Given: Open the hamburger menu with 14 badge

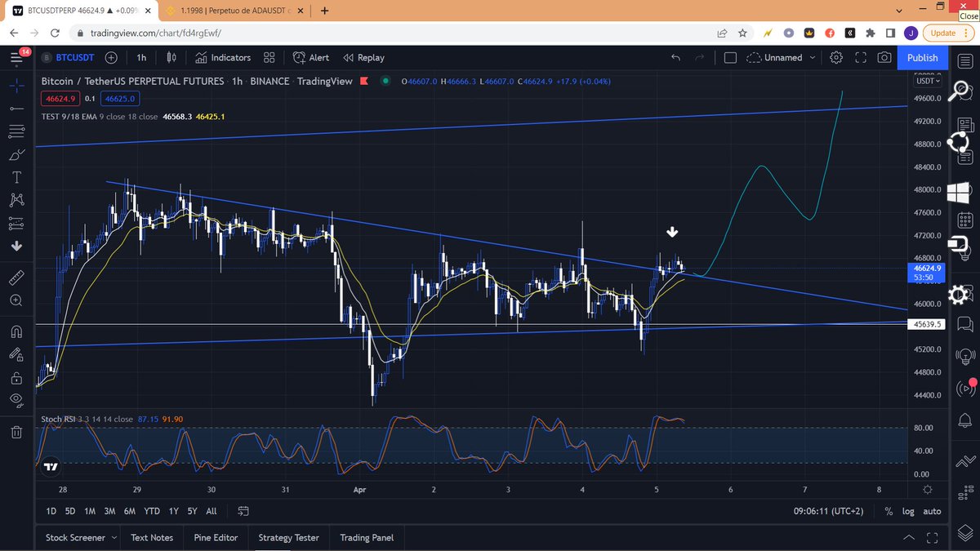Looking at the screenshot, I should (x=17, y=57).
